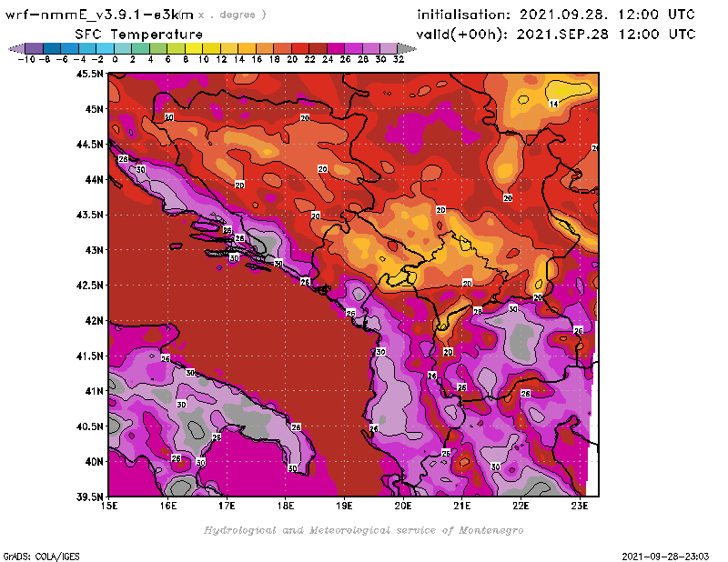Select the -8 to -6 dark blue legend swatch
728x562 pixels.
[x=52, y=48]
